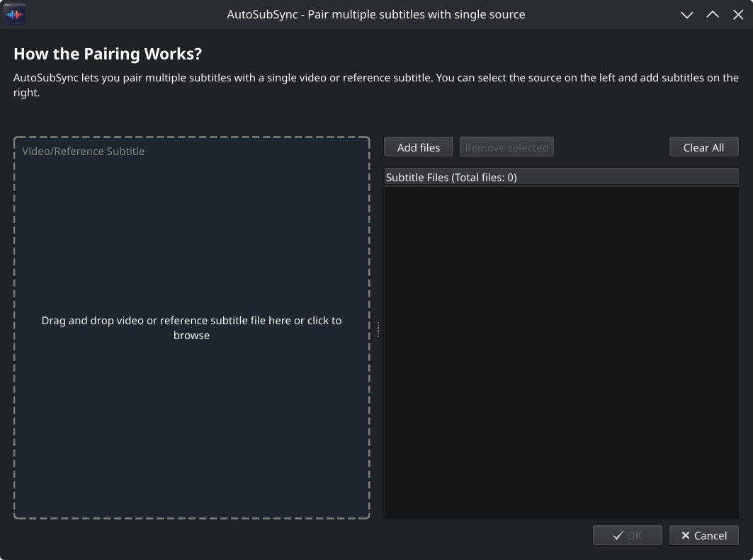
Task: Click the splitter handle between the two panels
Action: pos(378,329)
